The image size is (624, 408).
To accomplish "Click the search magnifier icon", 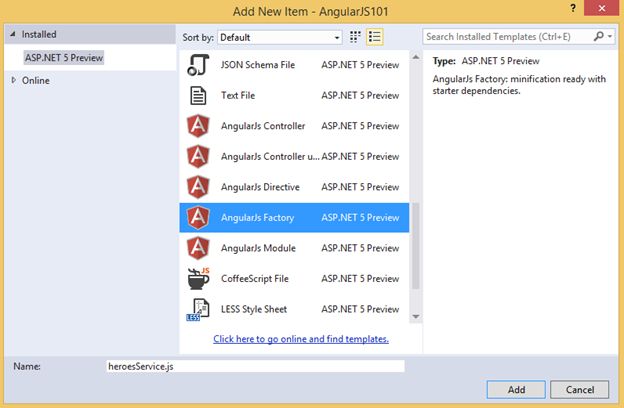I will point(598,37).
